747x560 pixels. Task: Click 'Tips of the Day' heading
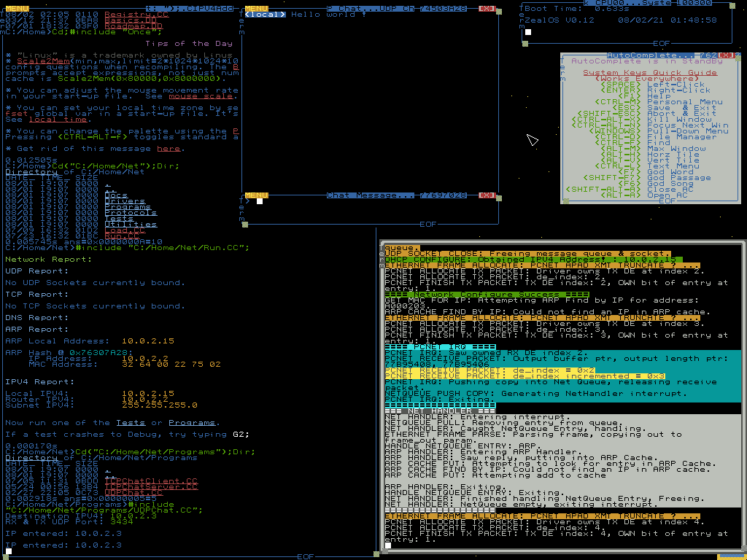pos(189,44)
